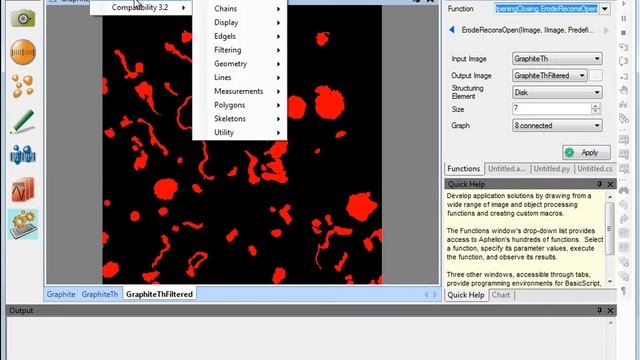This screenshot has width=640, height=360.
Task: Switch to the GraphiteTh image tab
Action: coord(100,294)
